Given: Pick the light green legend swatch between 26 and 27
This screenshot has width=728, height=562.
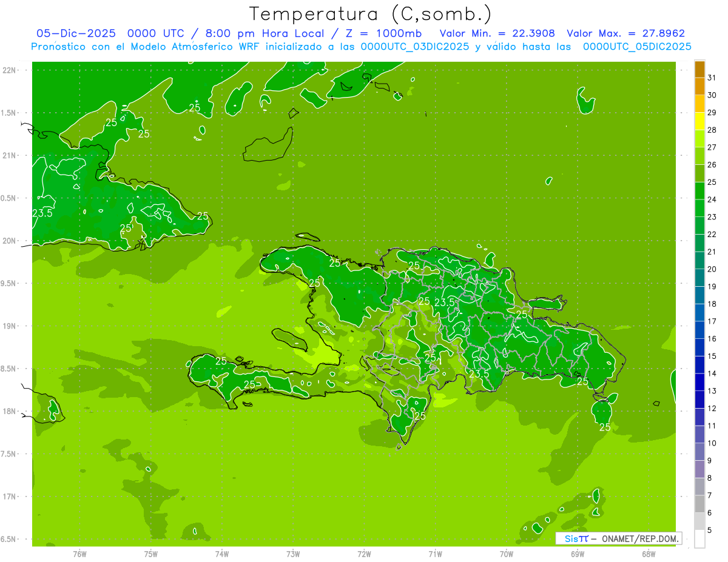Looking at the screenshot, I should tap(699, 156).
